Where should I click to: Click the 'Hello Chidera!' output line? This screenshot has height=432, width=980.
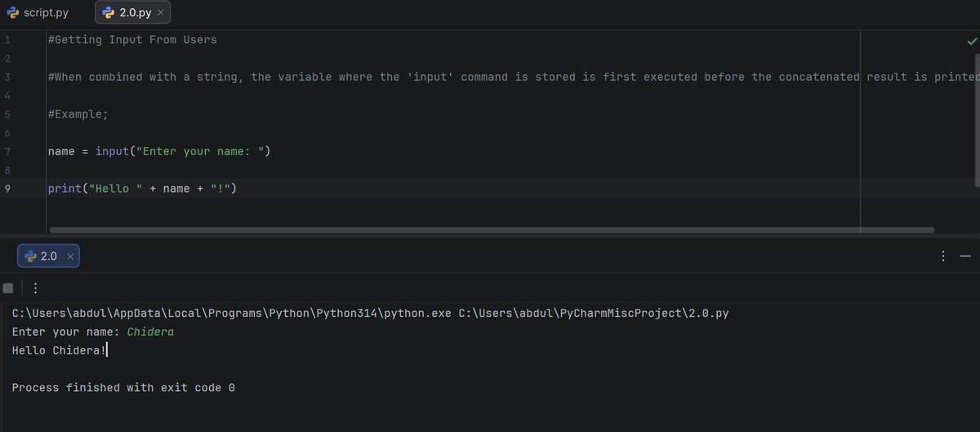[59, 350]
